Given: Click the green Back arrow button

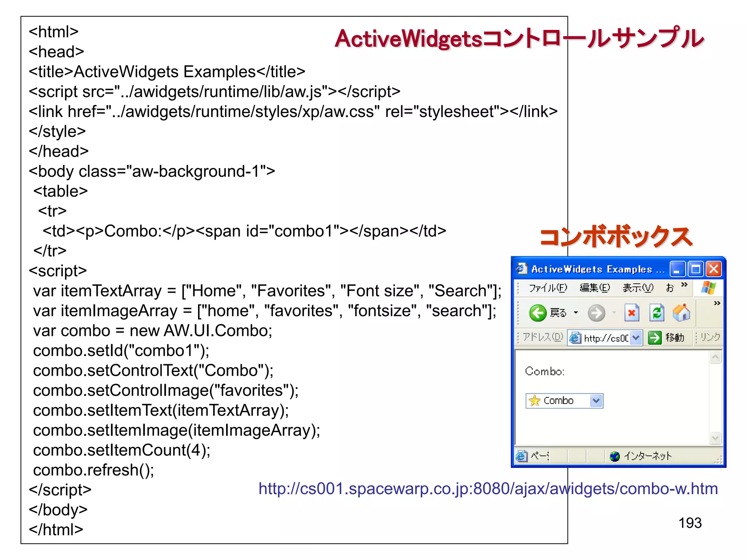Looking at the screenshot, I should [538, 313].
